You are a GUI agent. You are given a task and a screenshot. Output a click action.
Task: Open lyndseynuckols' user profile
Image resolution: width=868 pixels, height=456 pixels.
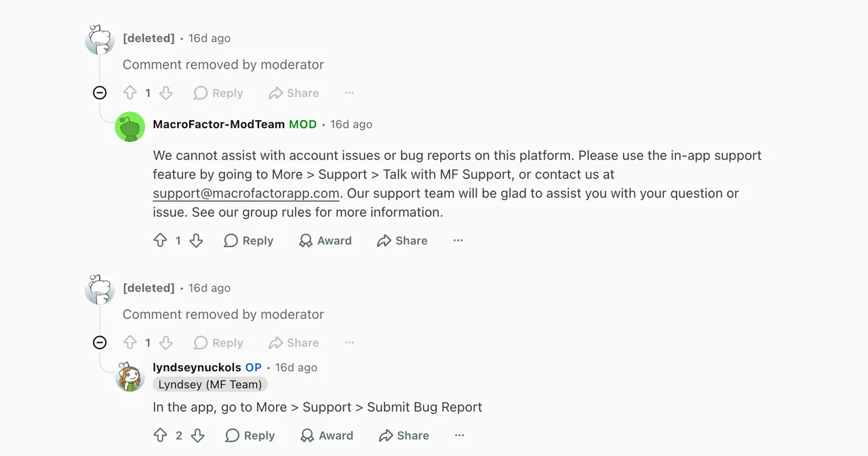197,367
